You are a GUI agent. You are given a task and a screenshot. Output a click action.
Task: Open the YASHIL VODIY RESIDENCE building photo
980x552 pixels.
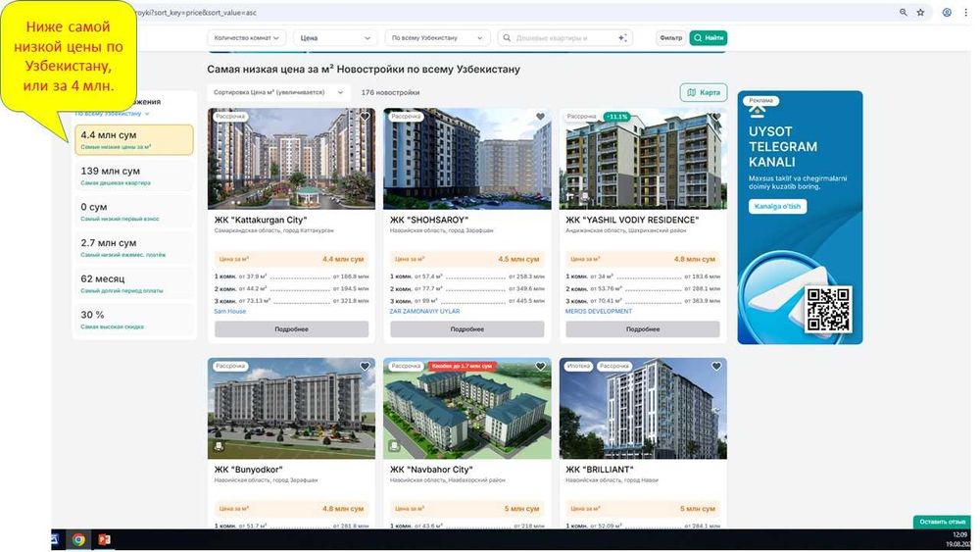coord(643,159)
